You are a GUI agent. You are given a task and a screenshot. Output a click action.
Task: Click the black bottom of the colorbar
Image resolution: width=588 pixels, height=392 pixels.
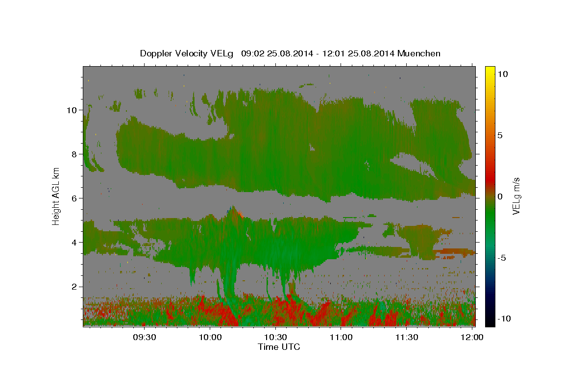click(490, 321)
